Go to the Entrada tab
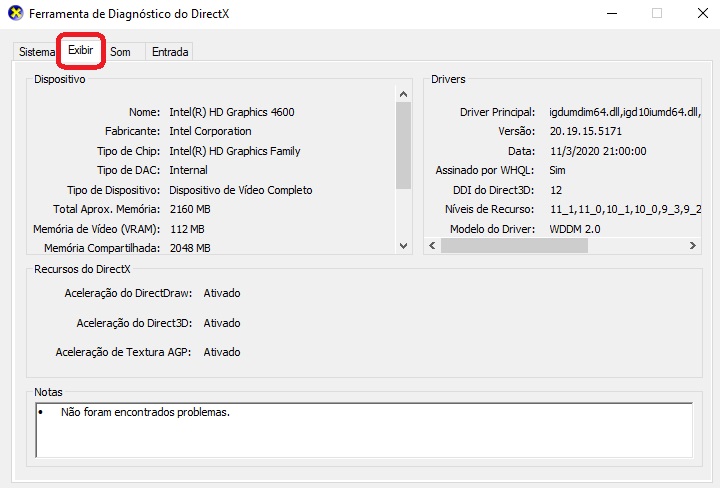Image resolution: width=720 pixels, height=488 pixels. point(170,52)
